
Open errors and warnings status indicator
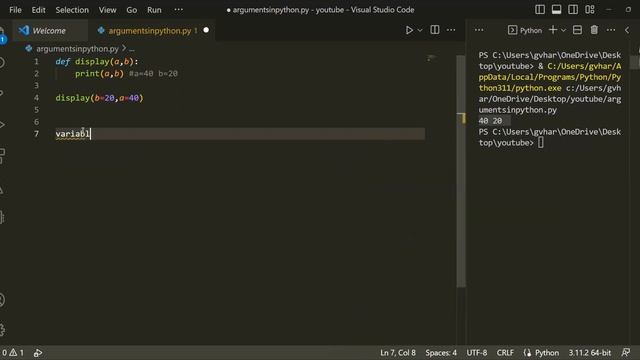pyautogui.click(x=13, y=353)
